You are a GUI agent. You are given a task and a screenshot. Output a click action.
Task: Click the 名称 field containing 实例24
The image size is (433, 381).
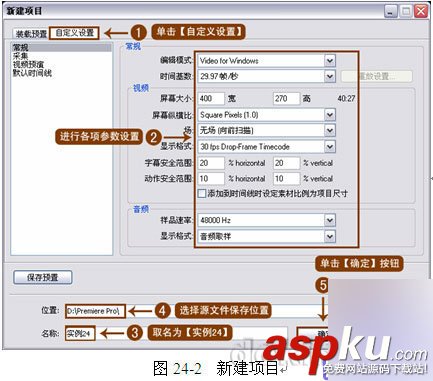176,333
